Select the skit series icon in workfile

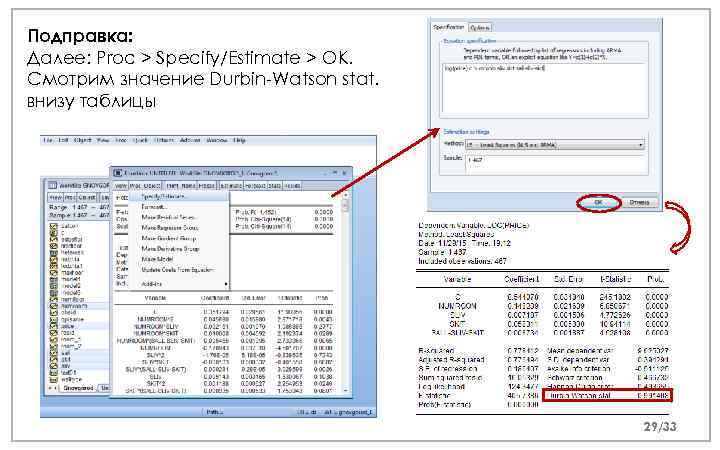[x=53, y=360]
